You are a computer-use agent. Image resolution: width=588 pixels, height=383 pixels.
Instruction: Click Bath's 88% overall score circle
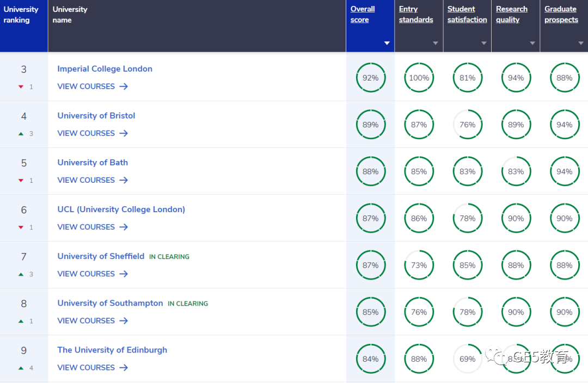(371, 171)
